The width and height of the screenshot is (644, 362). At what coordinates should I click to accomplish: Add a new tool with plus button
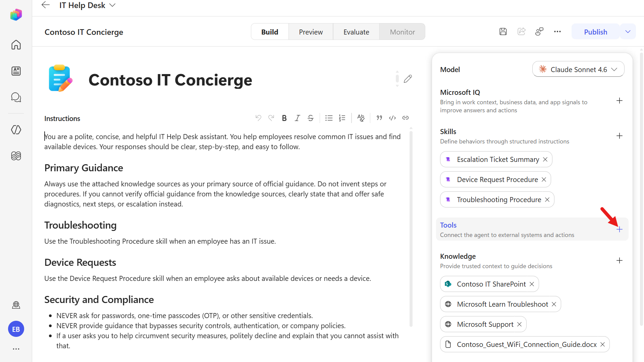pos(620,229)
